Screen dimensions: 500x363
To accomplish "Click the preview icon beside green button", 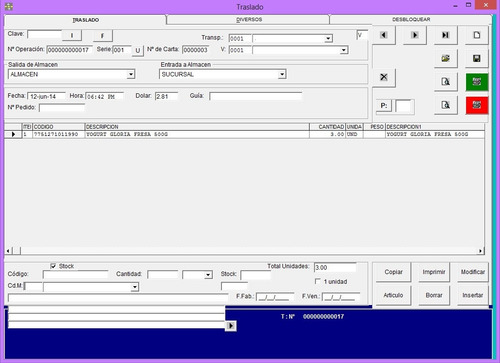I will click(445, 82).
